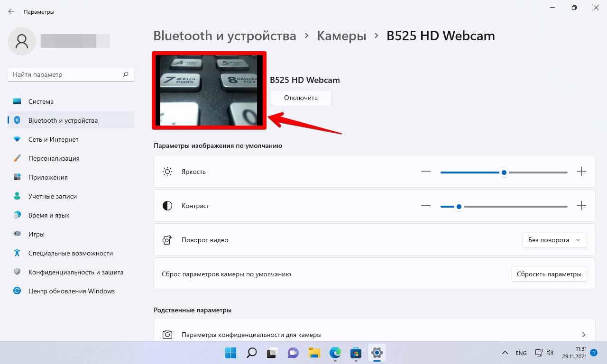Show hidden system tray icons
Viewport: 607px width, 364px height.
506,353
